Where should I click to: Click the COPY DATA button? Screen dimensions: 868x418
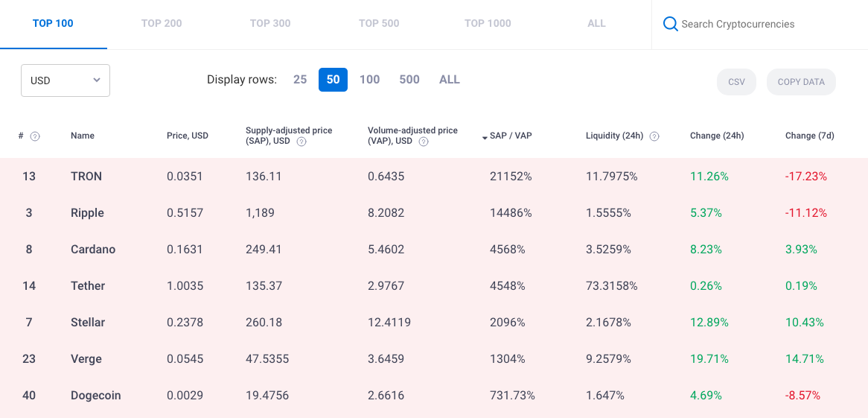point(801,82)
